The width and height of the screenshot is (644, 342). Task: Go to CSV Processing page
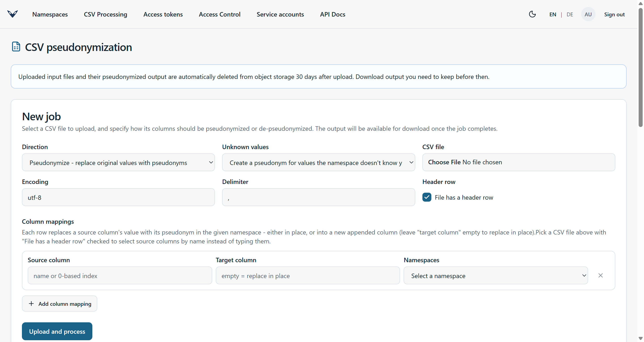(x=106, y=14)
